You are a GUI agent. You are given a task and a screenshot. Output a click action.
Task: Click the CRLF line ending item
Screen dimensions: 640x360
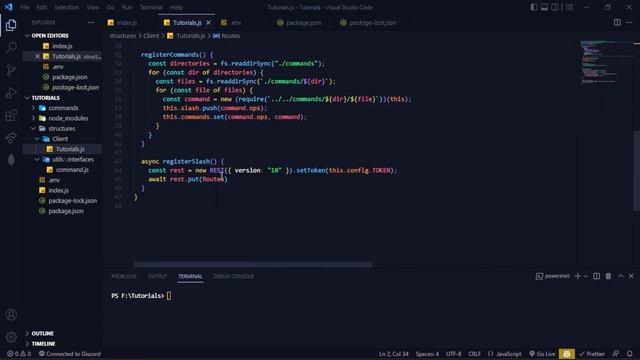[474, 354]
